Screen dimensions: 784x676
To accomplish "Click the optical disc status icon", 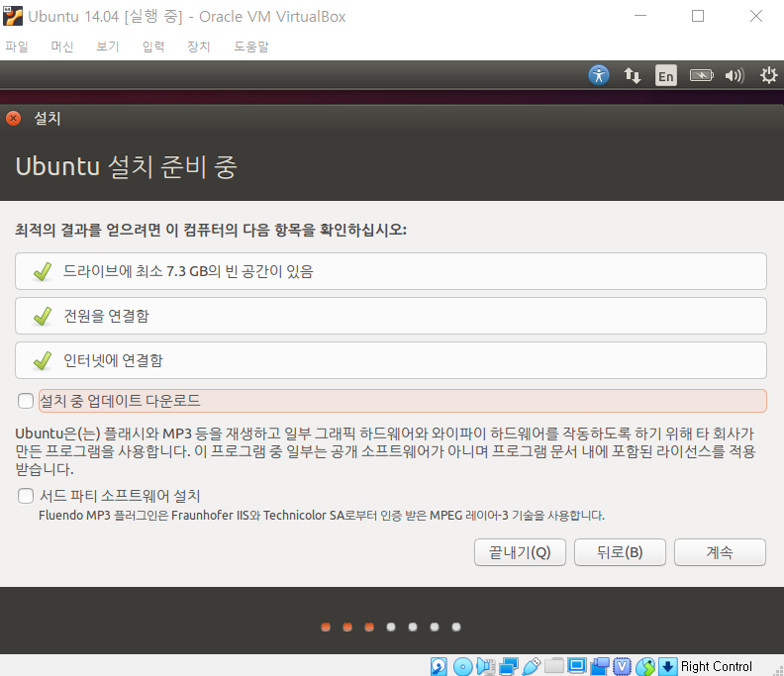I will [x=463, y=666].
